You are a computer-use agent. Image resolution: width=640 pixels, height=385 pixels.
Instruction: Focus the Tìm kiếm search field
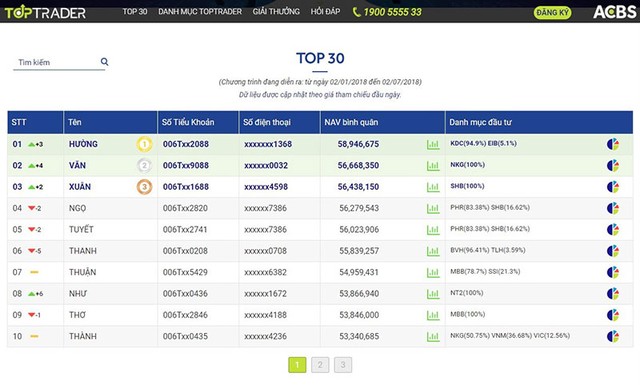(x=59, y=62)
